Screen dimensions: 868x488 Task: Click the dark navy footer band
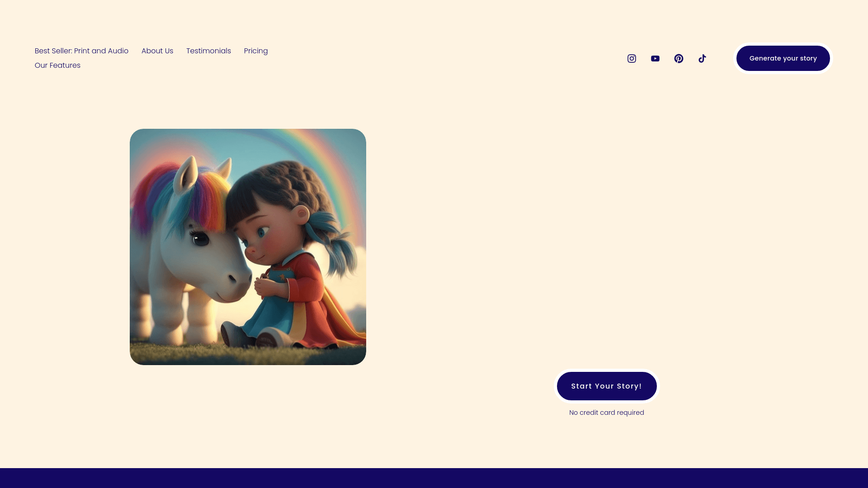434,478
